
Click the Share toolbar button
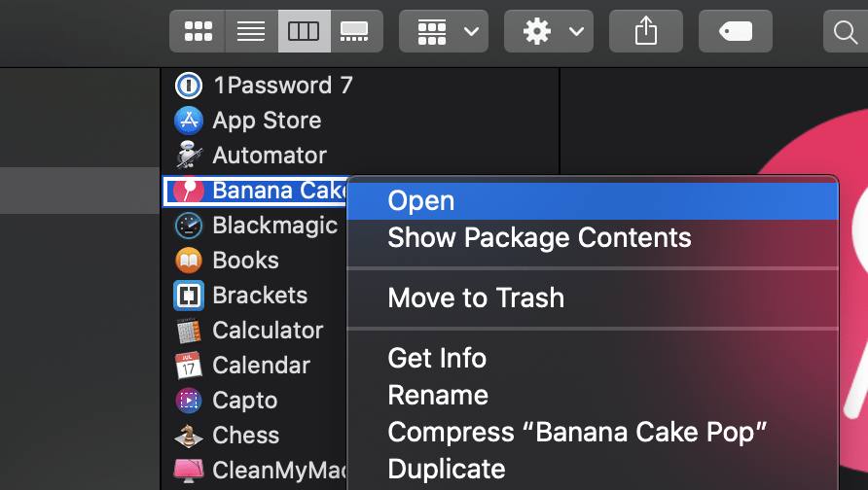pos(646,31)
